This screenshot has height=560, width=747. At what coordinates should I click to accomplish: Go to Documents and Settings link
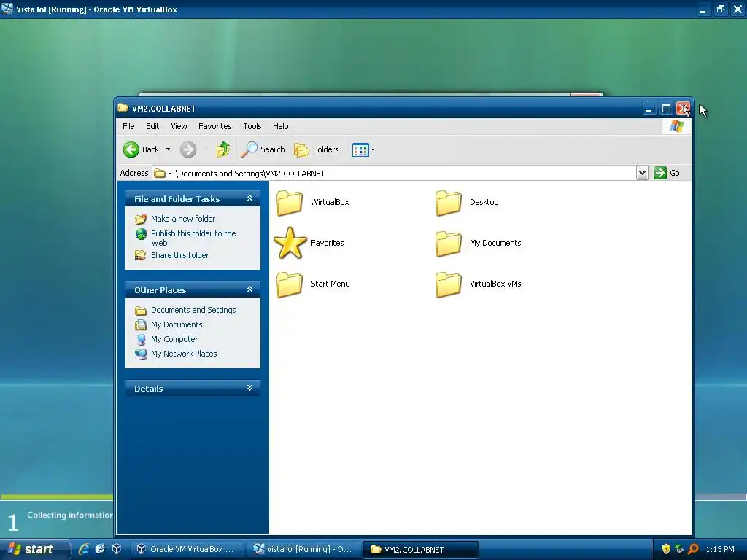click(x=193, y=310)
